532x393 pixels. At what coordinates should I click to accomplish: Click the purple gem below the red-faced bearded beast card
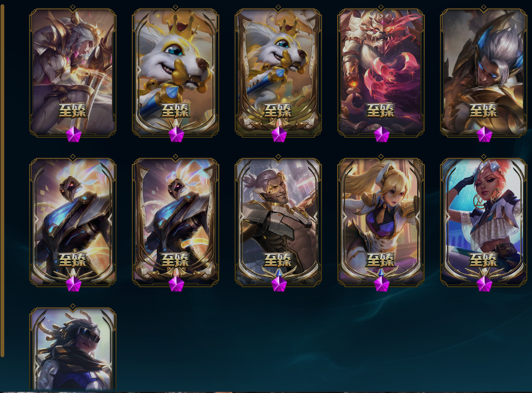[382, 135]
